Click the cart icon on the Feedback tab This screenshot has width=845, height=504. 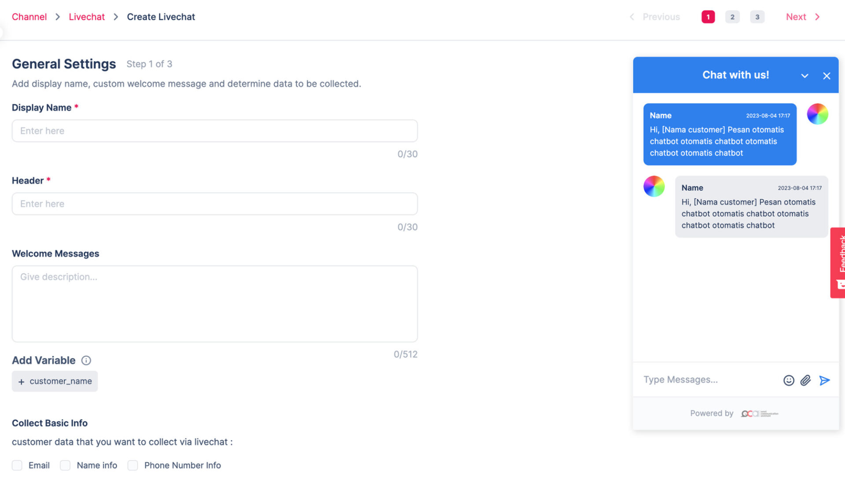pos(841,284)
